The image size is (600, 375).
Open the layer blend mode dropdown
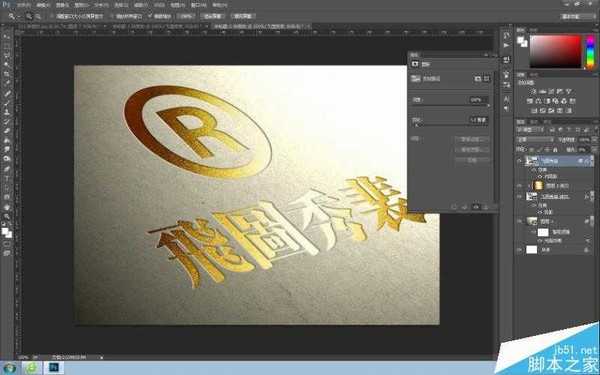tap(535, 140)
